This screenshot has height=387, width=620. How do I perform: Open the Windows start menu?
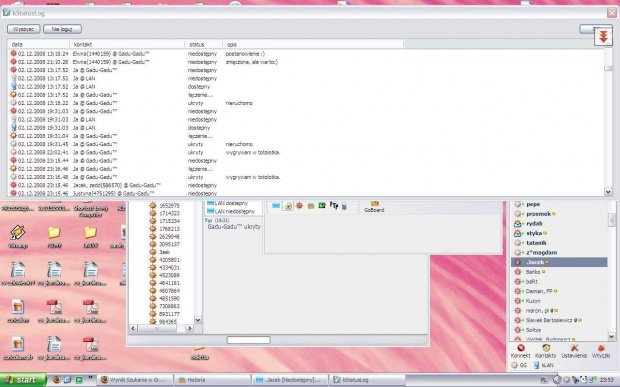coord(23,380)
